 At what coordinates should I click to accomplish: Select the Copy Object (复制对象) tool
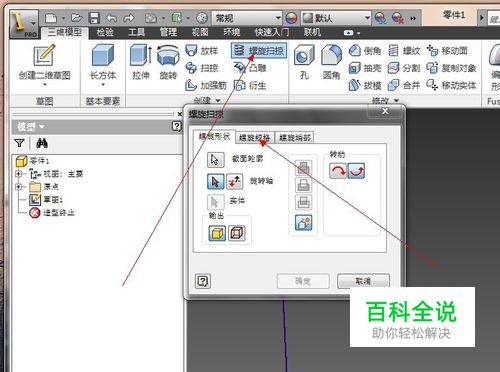coord(452,68)
